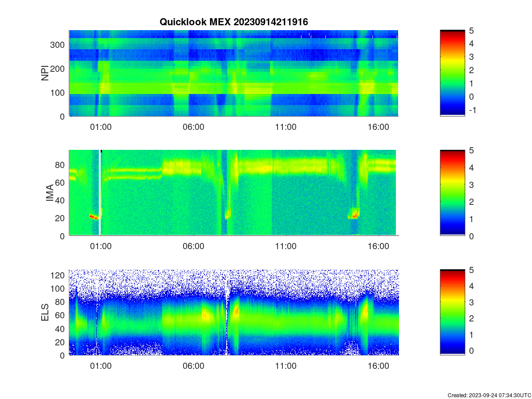Click the 300 tick on NPI axis

point(59,45)
